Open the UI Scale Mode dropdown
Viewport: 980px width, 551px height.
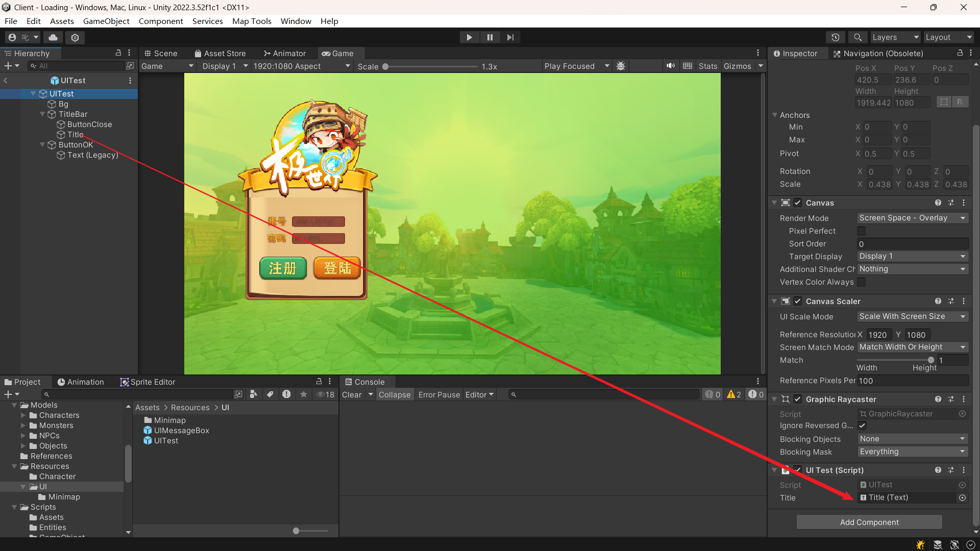pos(912,316)
